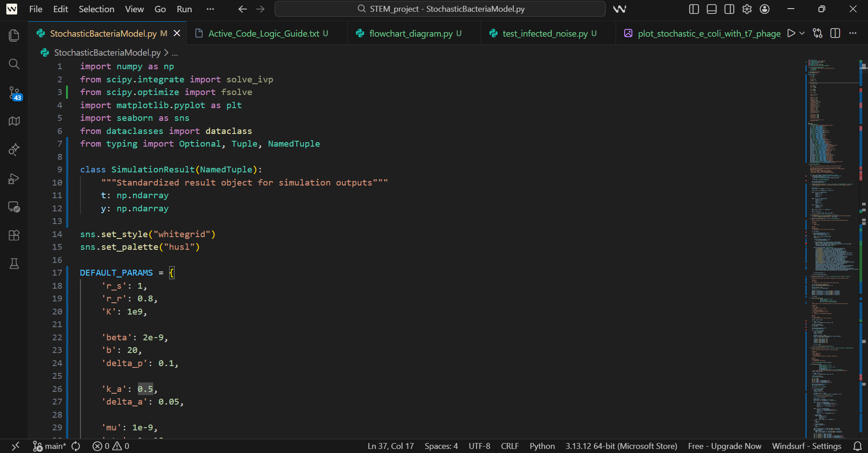Open the editor More Actions ellipsis menu
Screen dimensions: 868x453
click(853, 33)
